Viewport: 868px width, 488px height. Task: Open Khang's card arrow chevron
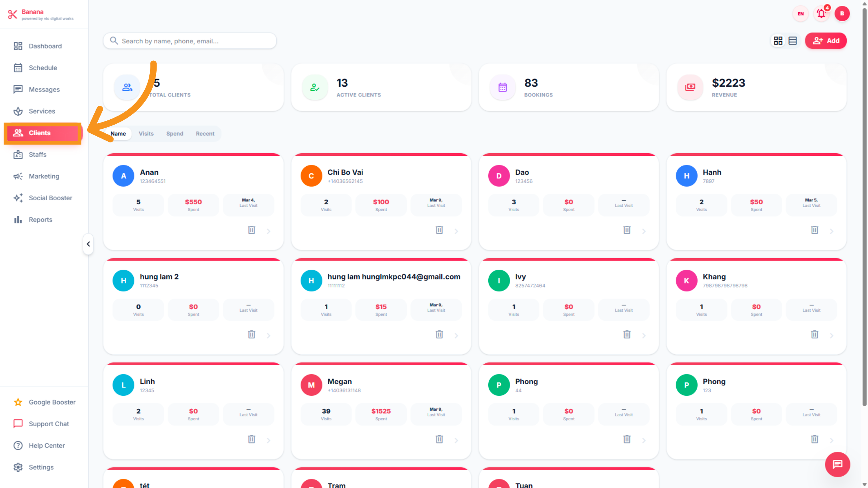831,335
